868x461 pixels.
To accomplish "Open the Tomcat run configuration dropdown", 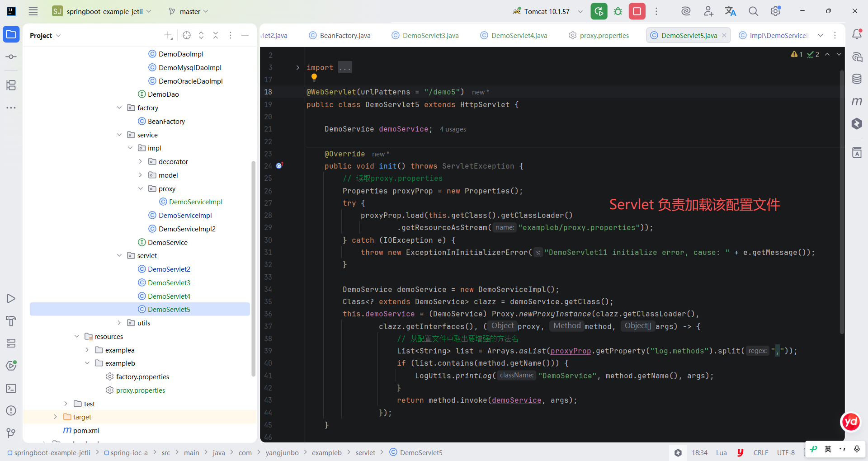I will click(580, 11).
